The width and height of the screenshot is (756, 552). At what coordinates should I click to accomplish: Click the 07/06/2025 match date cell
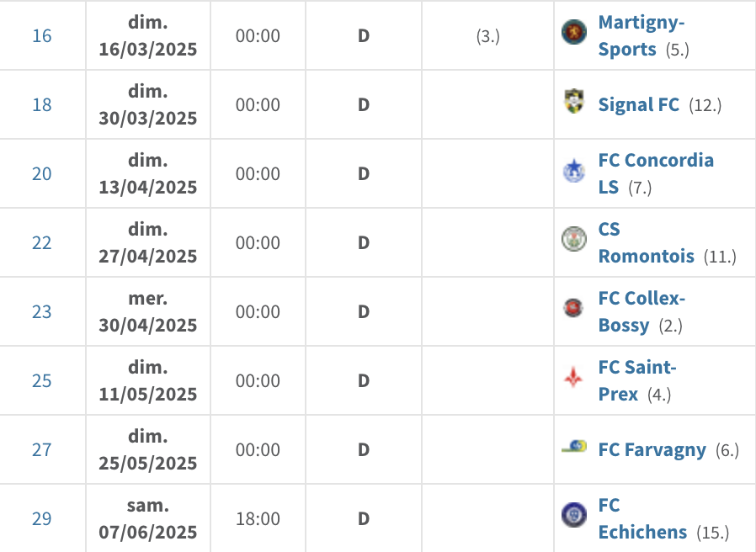click(x=148, y=518)
